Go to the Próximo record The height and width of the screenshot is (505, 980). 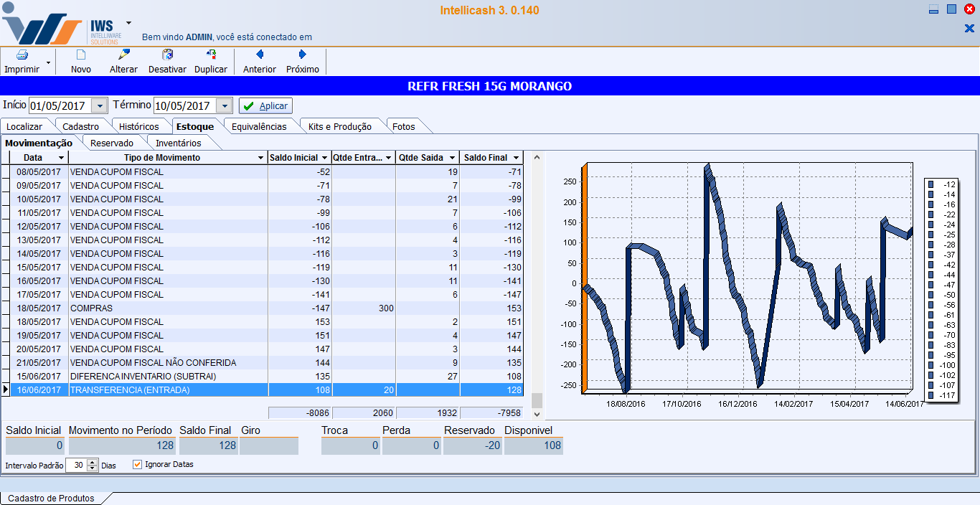[303, 62]
